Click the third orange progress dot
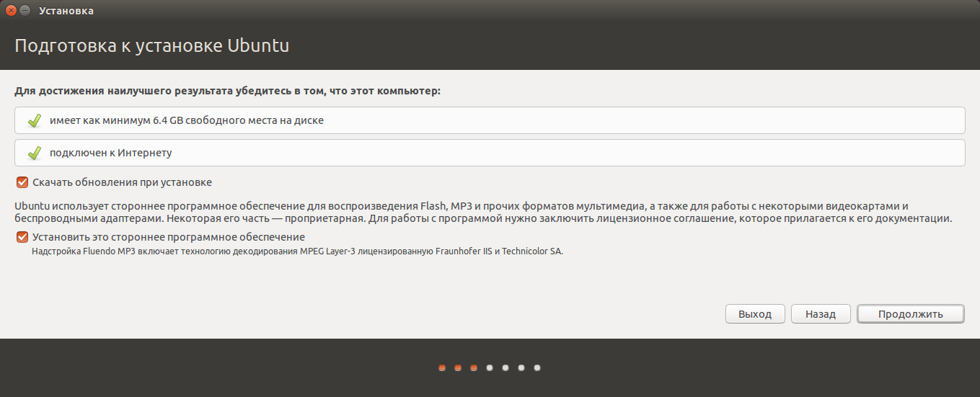980x397 pixels. (x=474, y=368)
